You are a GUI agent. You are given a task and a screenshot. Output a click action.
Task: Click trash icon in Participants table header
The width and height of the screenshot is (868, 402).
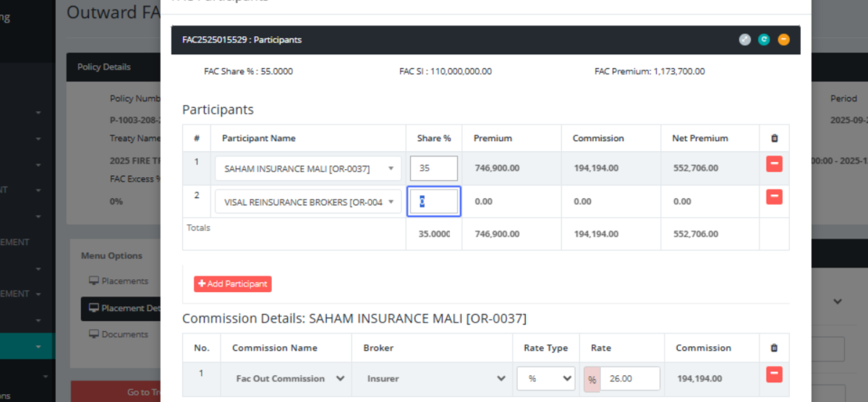point(774,138)
